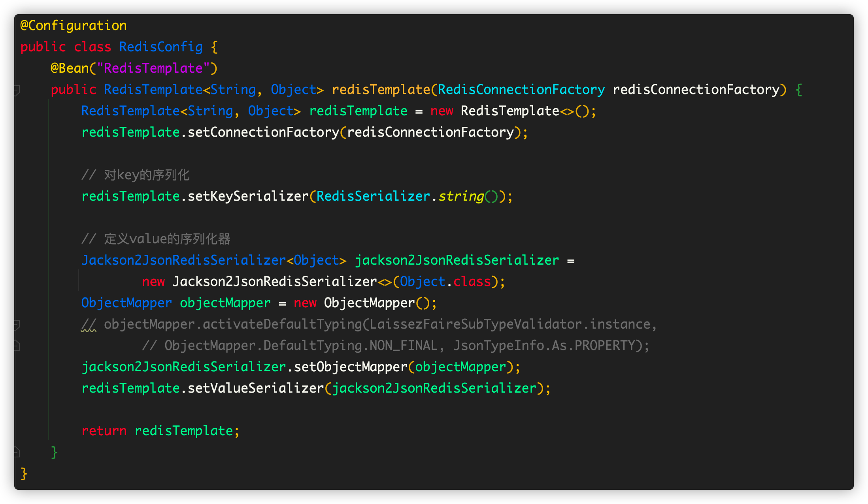Image resolution: width=868 pixels, height=504 pixels.
Task: Click the @Bean("RedisTemplate") annotation
Action: pos(134,68)
